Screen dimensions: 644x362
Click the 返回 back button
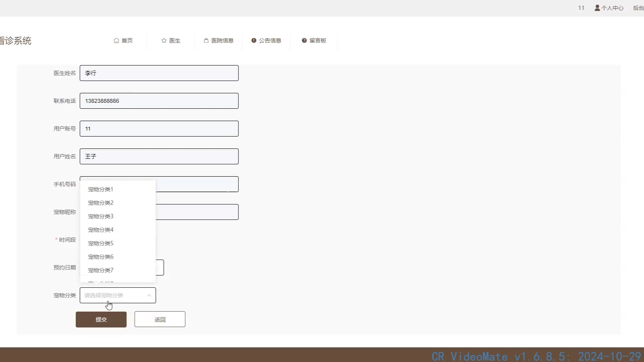[x=160, y=320]
